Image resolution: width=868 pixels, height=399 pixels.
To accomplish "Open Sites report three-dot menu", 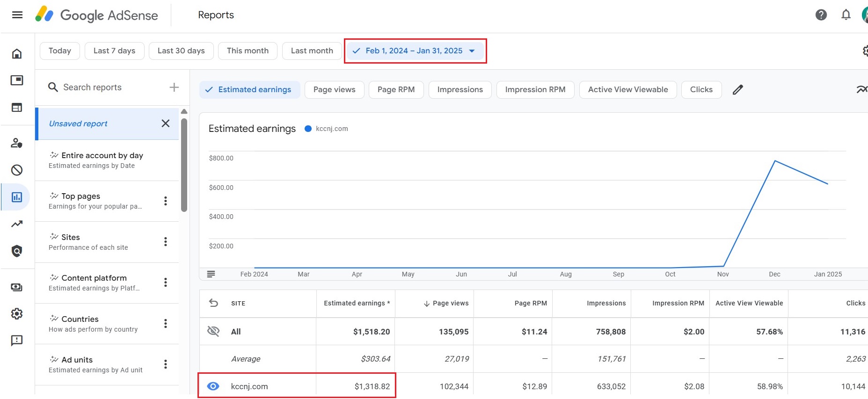I will point(165,242).
